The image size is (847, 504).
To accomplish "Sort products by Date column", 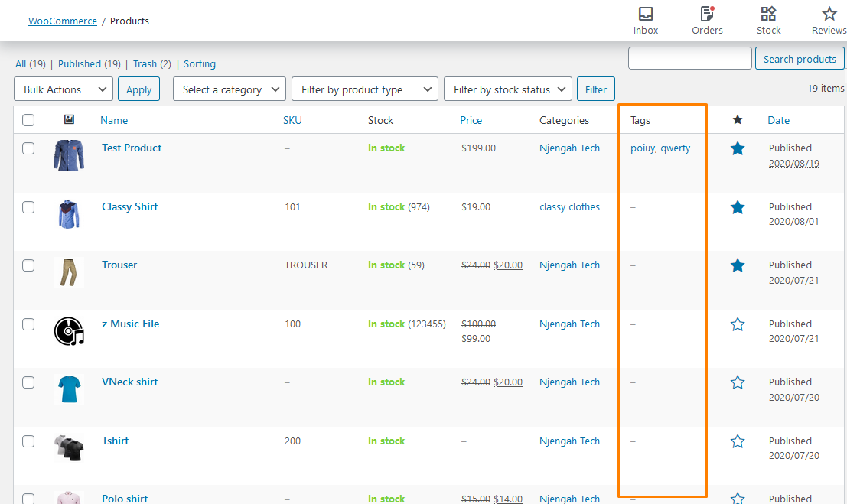I will [x=778, y=120].
